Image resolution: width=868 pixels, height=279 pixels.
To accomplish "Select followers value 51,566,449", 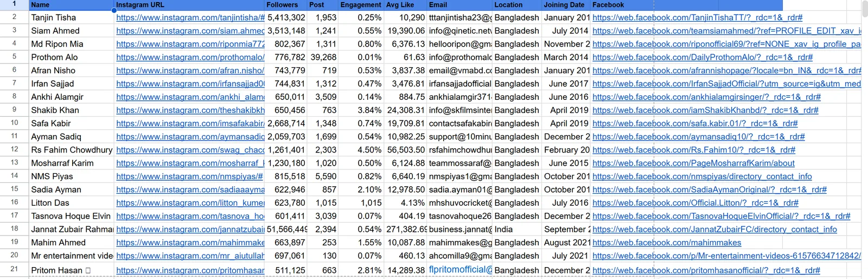I will point(286,230).
